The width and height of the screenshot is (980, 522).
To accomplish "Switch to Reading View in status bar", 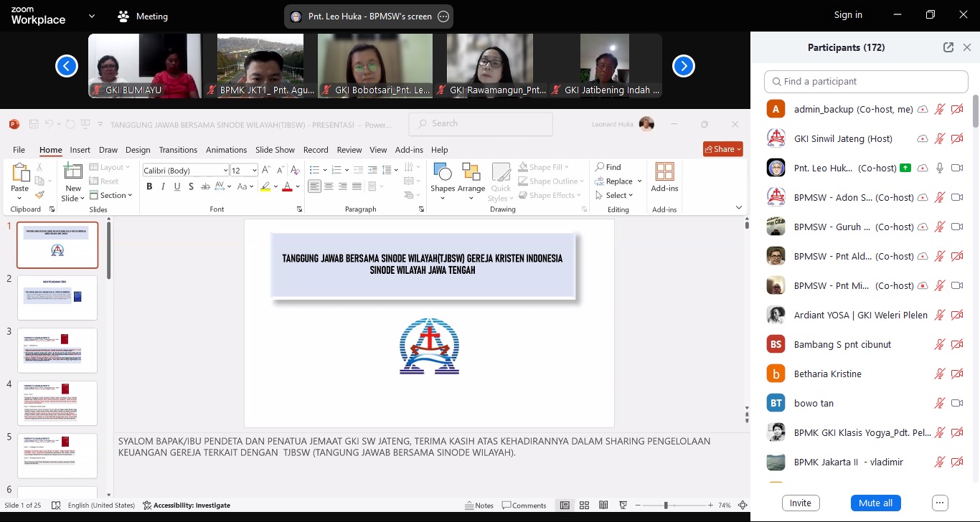I will (603, 506).
